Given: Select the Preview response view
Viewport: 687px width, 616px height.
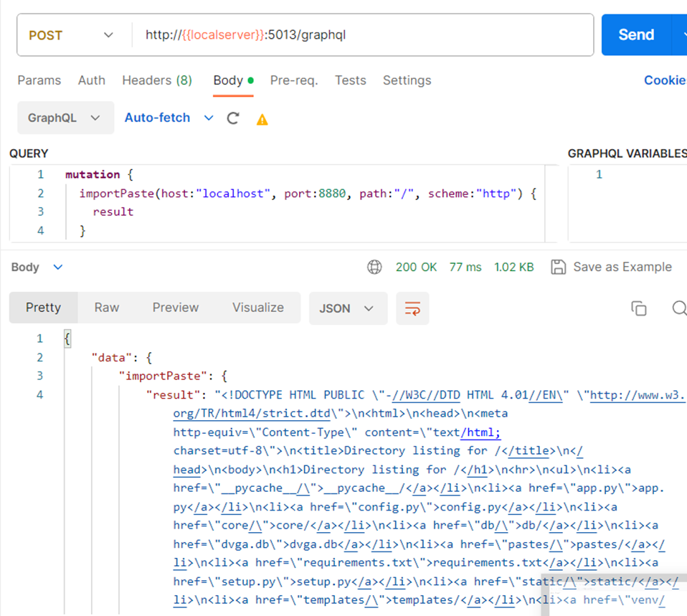Looking at the screenshot, I should (175, 308).
